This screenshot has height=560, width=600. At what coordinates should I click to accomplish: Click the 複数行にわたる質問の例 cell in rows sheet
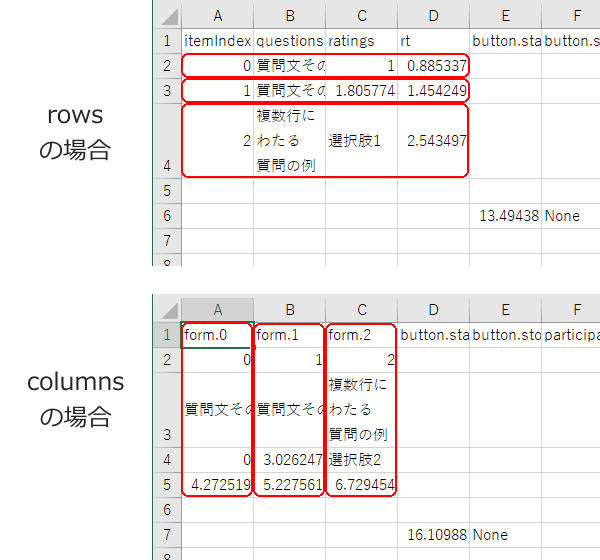(290, 141)
